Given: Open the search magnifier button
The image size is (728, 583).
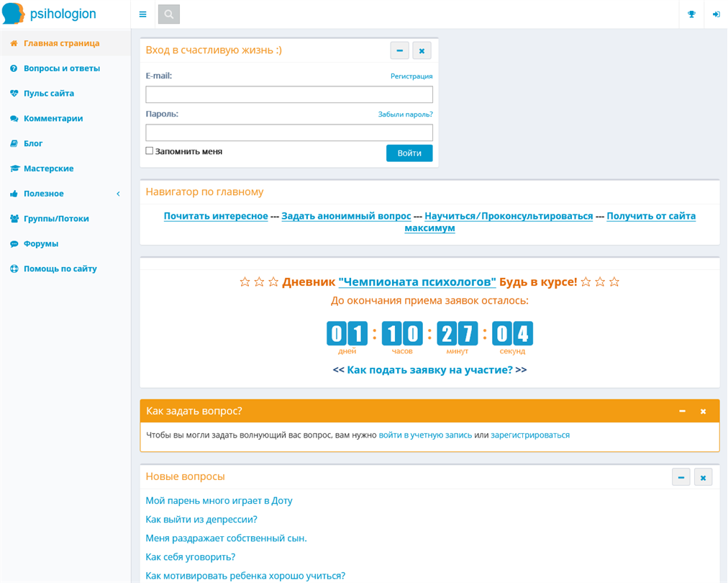Looking at the screenshot, I should click(x=169, y=14).
